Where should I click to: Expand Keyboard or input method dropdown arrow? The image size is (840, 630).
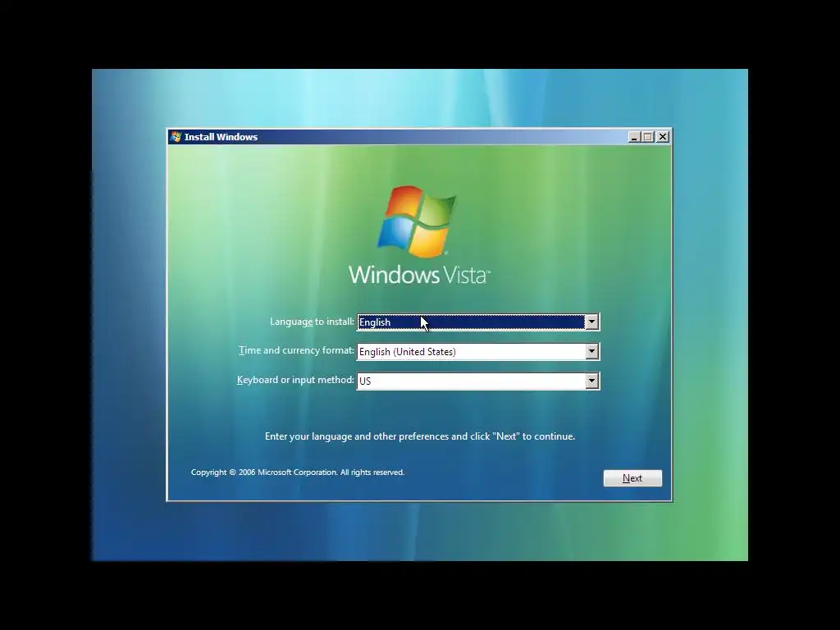click(591, 381)
